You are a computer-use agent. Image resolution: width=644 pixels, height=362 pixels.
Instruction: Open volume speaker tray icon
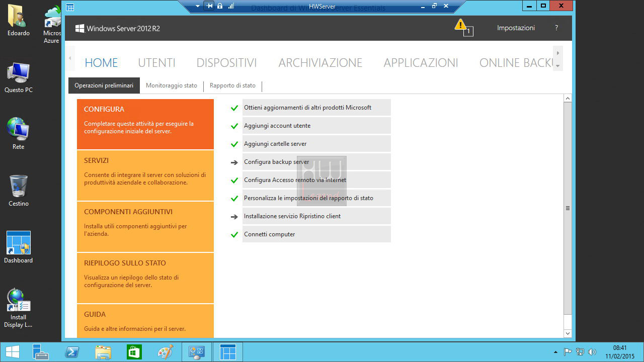click(x=592, y=352)
